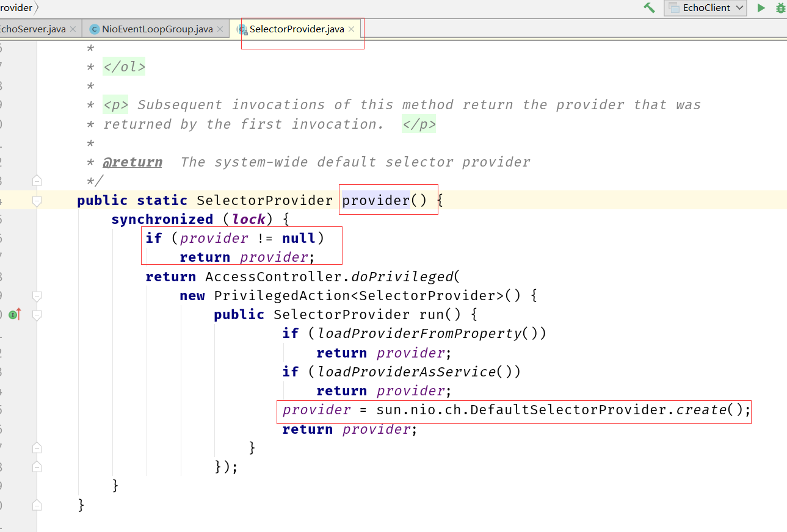Click the locked class icon on SelectorProvider.java tab
This screenshot has width=787, height=532.
tap(242, 29)
